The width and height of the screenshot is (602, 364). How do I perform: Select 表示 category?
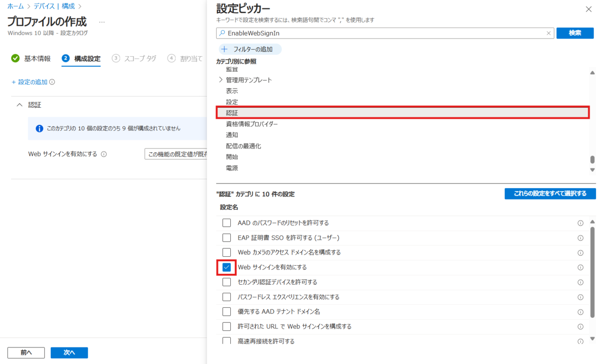click(x=232, y=91)
